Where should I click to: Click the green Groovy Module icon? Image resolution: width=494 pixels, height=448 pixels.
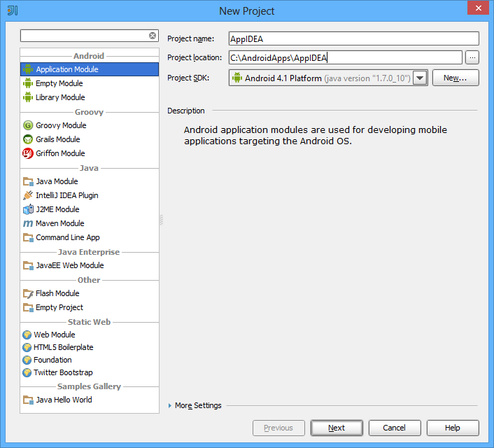pyautogui.click(x=28, y=125)
